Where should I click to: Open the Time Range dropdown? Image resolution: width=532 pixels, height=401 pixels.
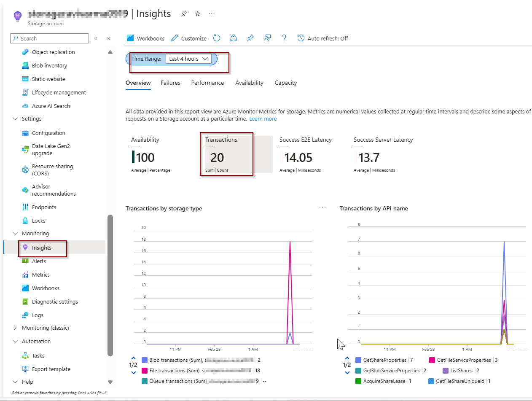click(x=189, y=59)
